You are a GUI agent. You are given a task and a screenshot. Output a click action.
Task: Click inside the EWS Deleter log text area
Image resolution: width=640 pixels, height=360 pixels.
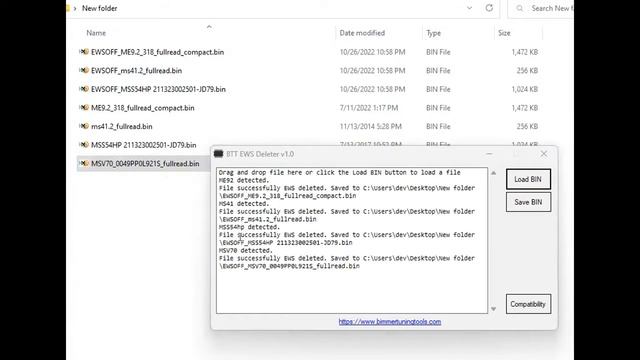coord(352,240)
